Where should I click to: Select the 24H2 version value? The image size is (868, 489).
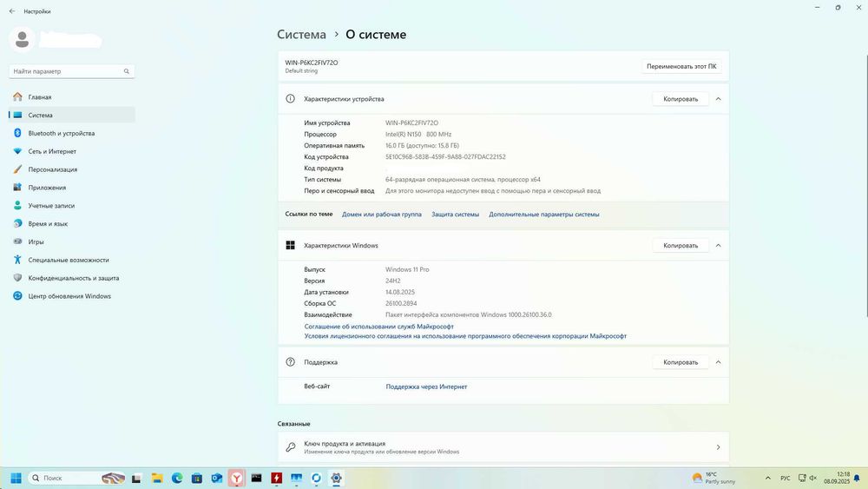(392, 281)
